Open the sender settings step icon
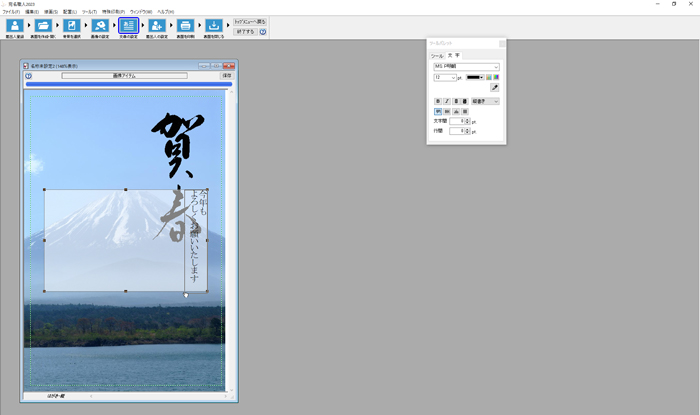The height and width of the screenshot is (415, 700). pos(157,26)
